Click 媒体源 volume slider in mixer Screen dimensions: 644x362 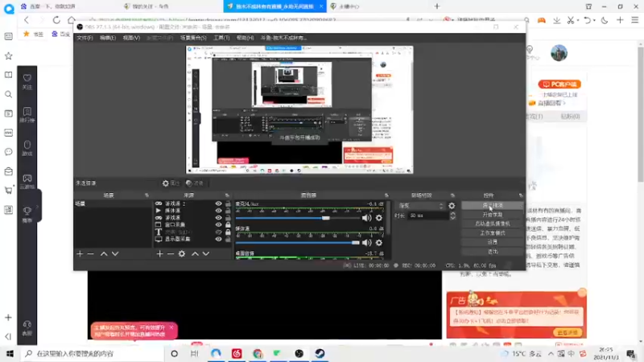[x=298, y=243]
